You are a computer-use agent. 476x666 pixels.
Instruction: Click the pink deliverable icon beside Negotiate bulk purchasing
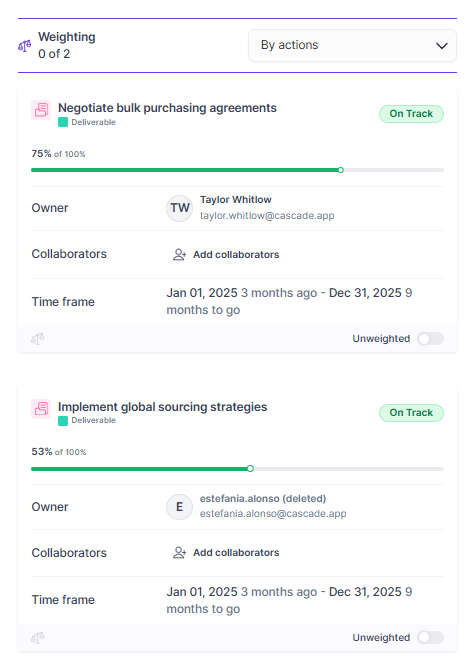point(41,110)
